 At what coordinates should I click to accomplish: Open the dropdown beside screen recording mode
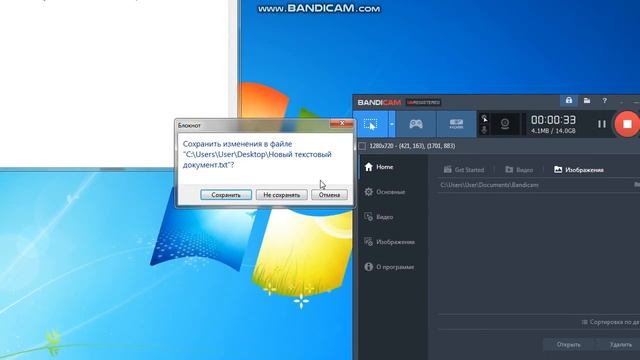[392, 124]
